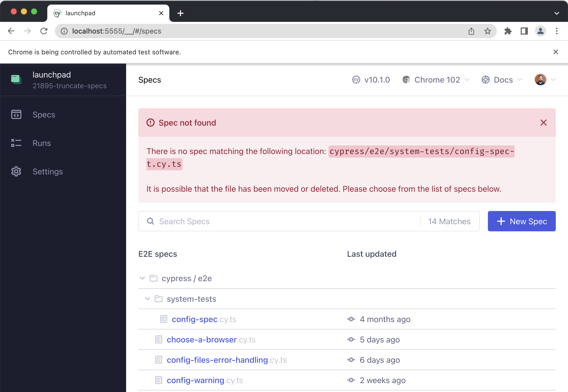Close the automated test software banner
The width and height of the screenshot is (568, 392).
click(x=556, y=52)
